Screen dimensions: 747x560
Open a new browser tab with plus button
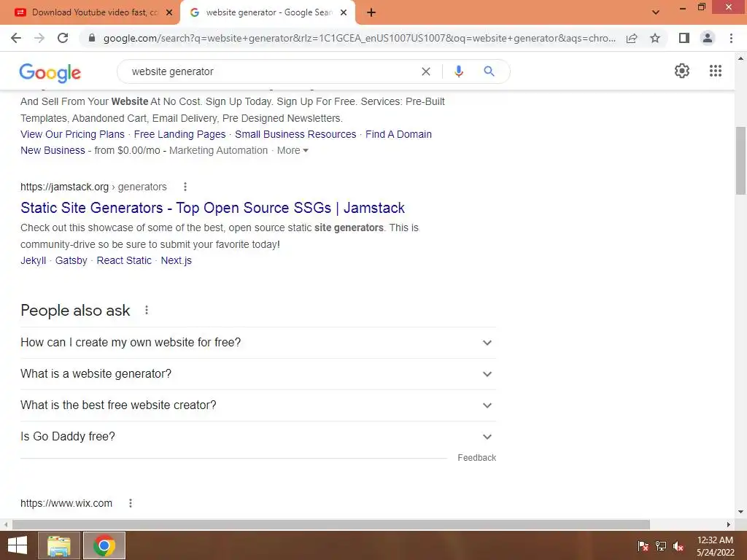(371, 13)
